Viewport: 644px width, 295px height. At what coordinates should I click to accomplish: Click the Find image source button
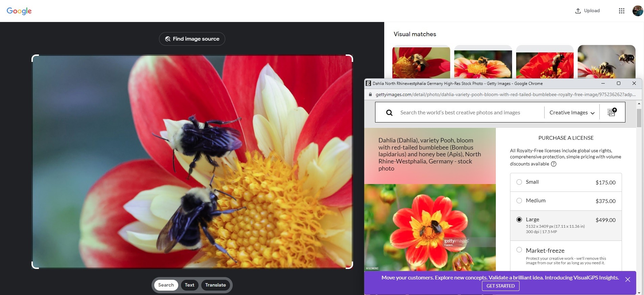[192, 39]
